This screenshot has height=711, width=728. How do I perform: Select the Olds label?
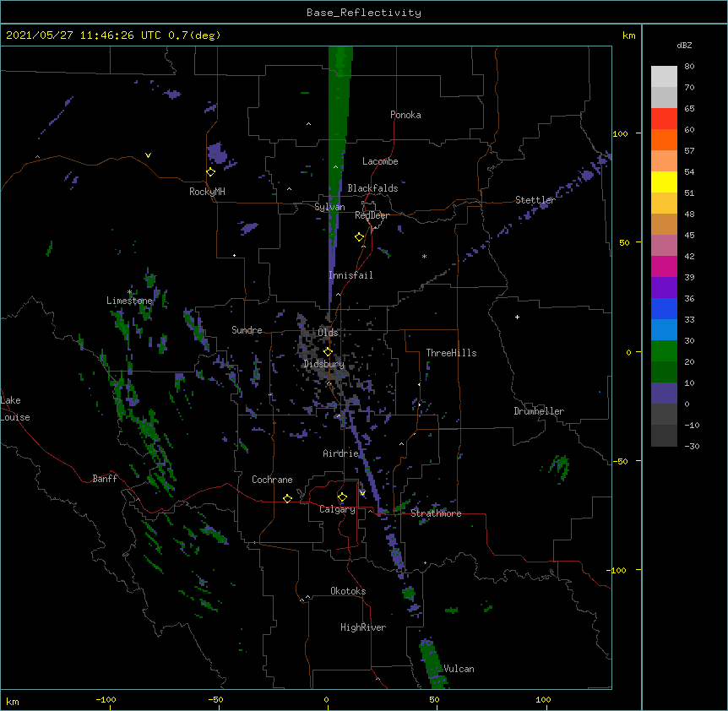point(328,333)
